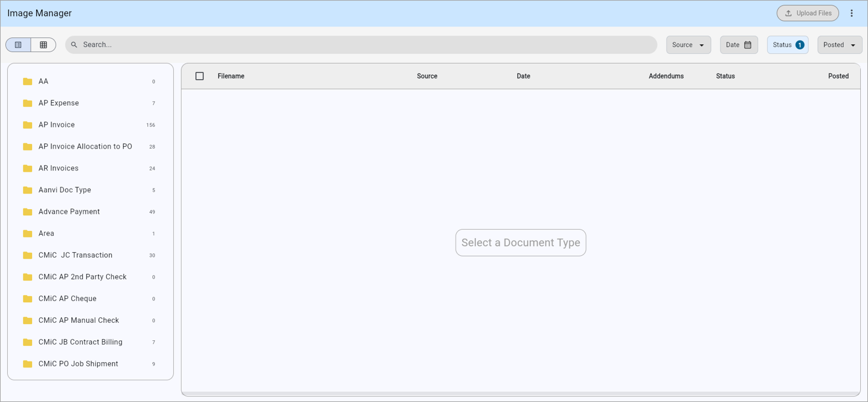The image size is (868, 402).
Task: Open the AP Expense folder
Action: [91, 103]
